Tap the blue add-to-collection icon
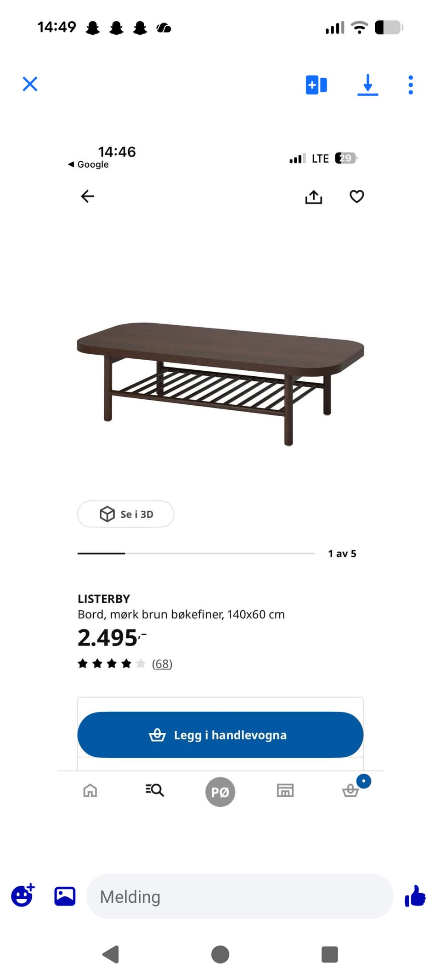441x980 pixels. [316, 85]
